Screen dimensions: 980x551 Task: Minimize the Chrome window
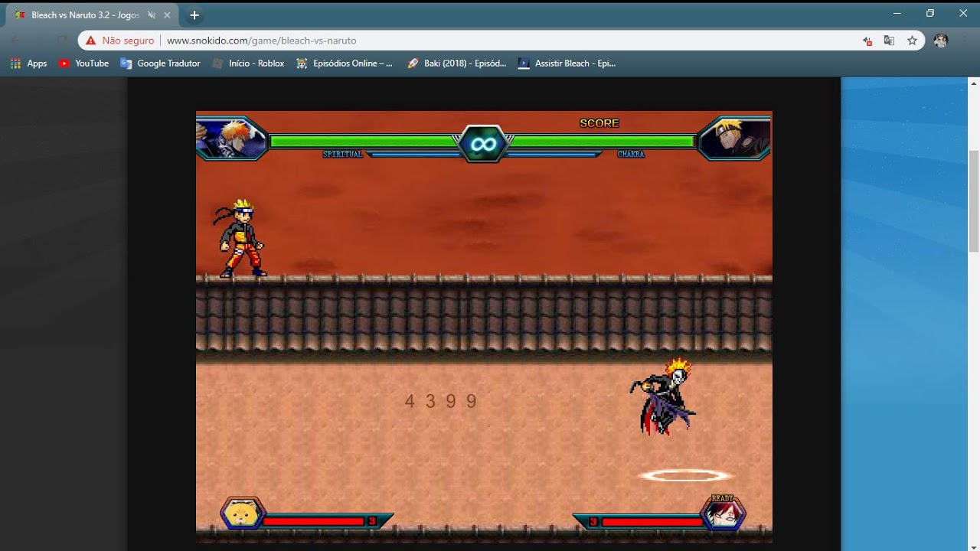point(897,13)
